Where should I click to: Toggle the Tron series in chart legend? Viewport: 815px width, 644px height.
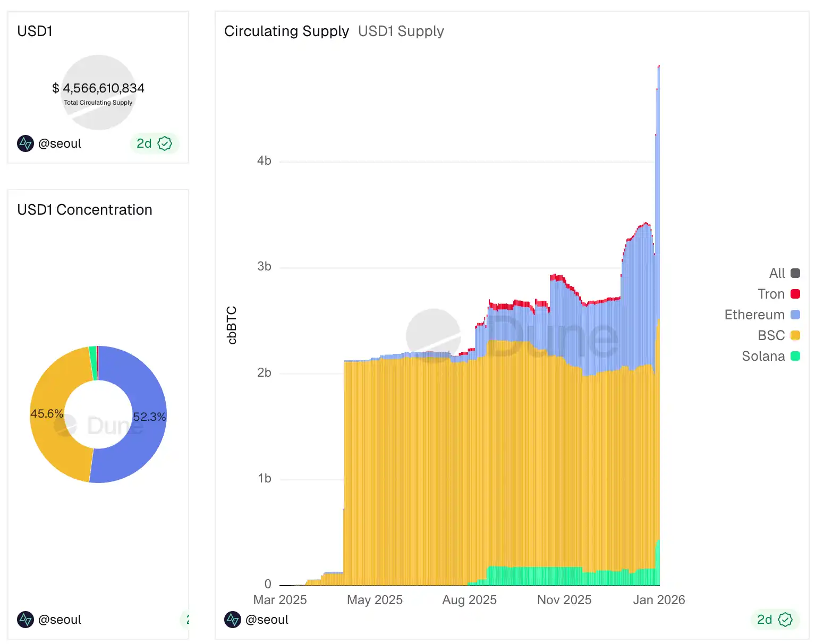[x=771, y=294]
